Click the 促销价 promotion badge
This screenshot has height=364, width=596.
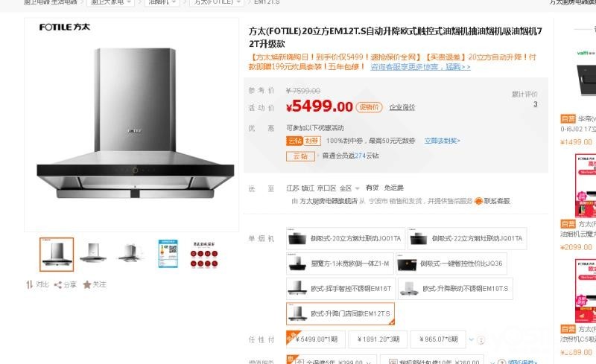coord(369,107)
